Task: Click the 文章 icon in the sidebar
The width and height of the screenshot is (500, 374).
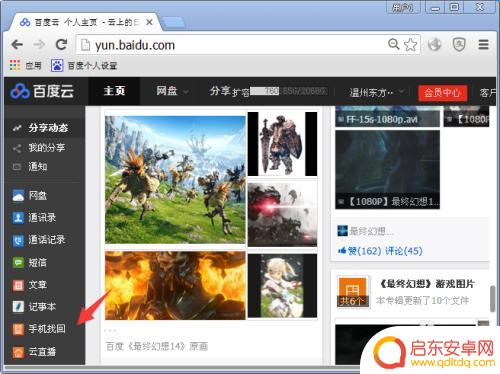Action: click(x=18, y=285)
